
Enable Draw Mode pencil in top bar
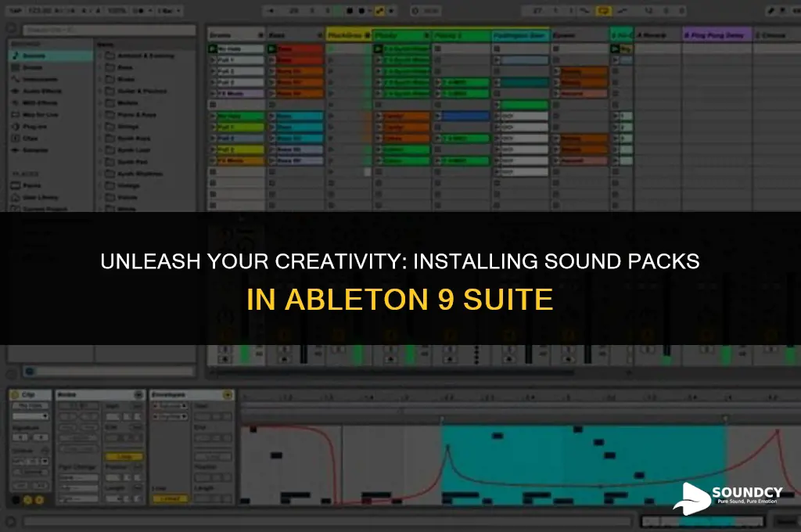pos(770,10)
